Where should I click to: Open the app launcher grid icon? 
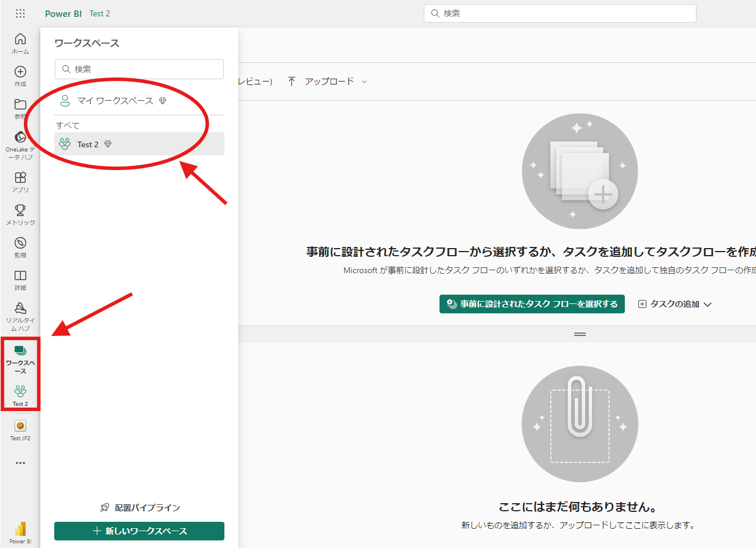(20, 13)
